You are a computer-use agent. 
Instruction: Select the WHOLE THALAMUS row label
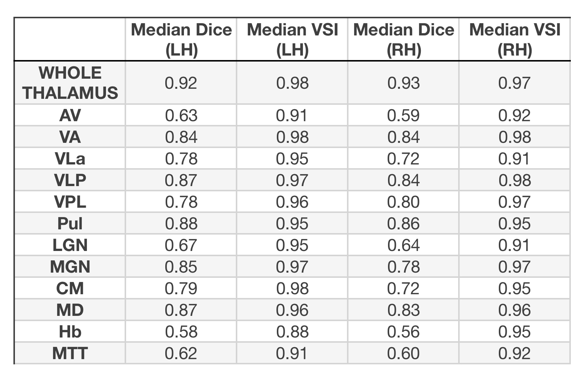point(70,83)
